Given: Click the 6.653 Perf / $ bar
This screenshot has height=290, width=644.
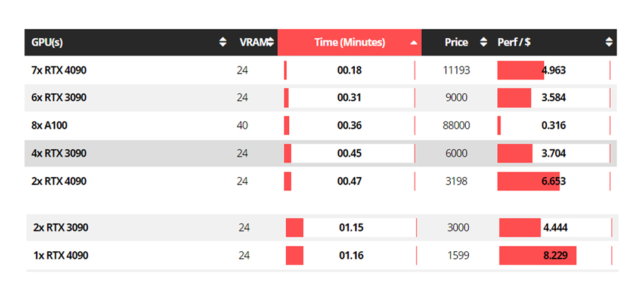Looking at the screenshot, I should click(528, 181).
